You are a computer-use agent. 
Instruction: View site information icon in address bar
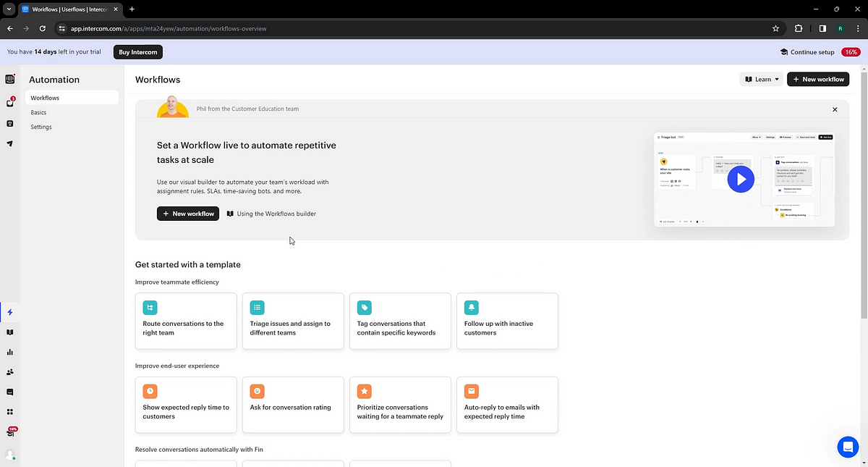pyautogui.click(x=62, y=28)
